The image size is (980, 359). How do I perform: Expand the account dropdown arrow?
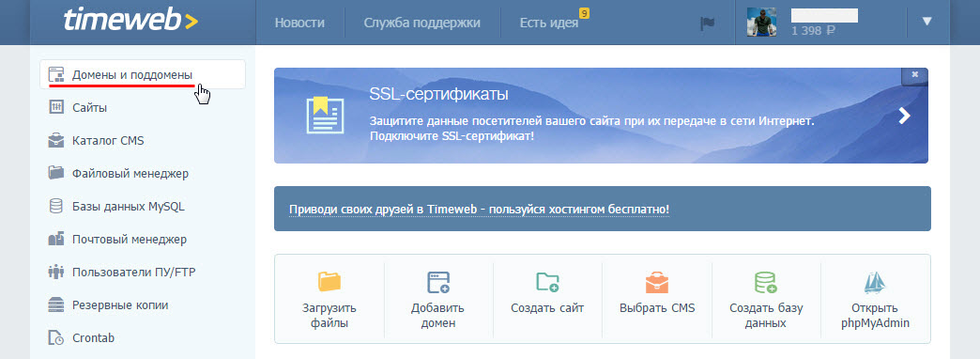click(926, 22)
